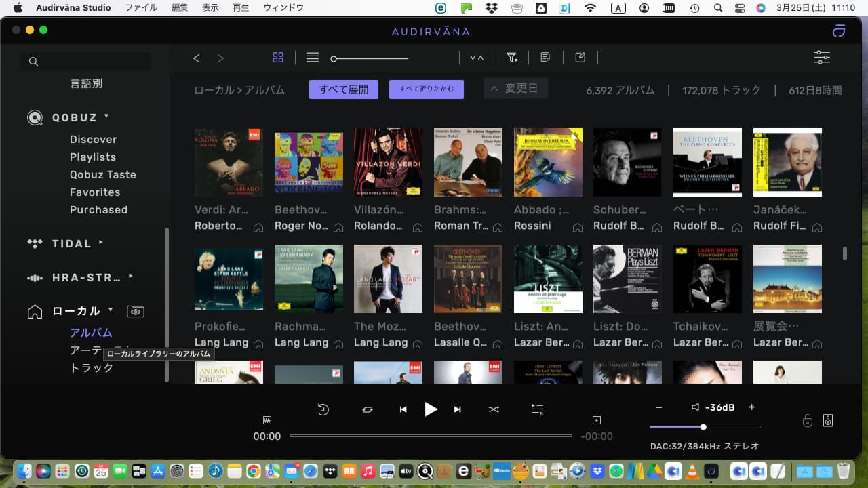Select アルバム under ローカル
The height and width of the screenshot is (488, 868).
coord(92,333)
